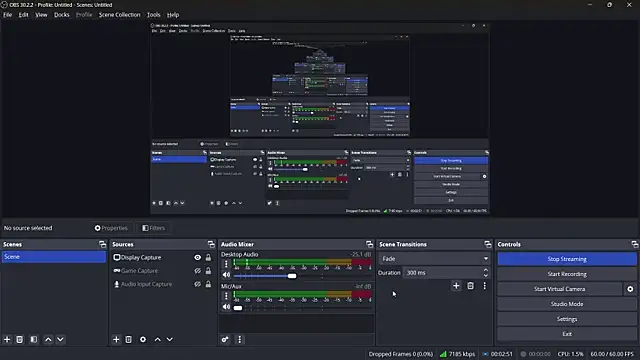Show the Game Capture source
Viewport: 640px width, 360px height.
[198, 271]
